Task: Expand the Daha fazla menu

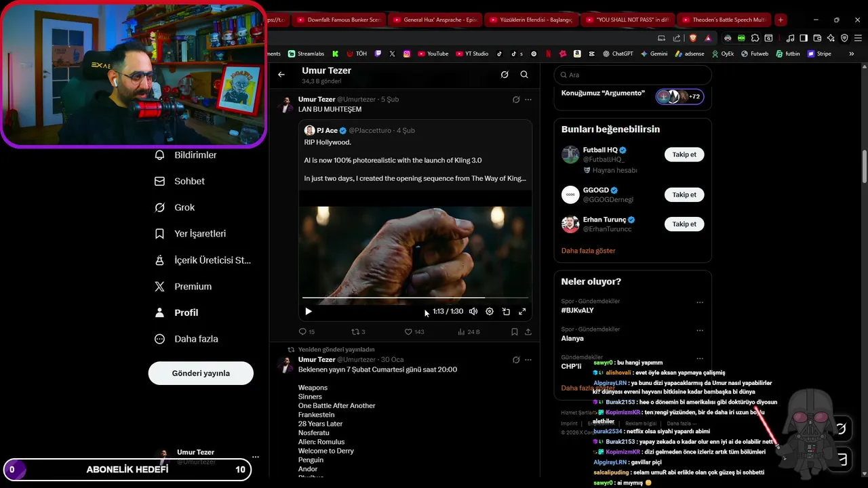Action: (x=186, y=339)
